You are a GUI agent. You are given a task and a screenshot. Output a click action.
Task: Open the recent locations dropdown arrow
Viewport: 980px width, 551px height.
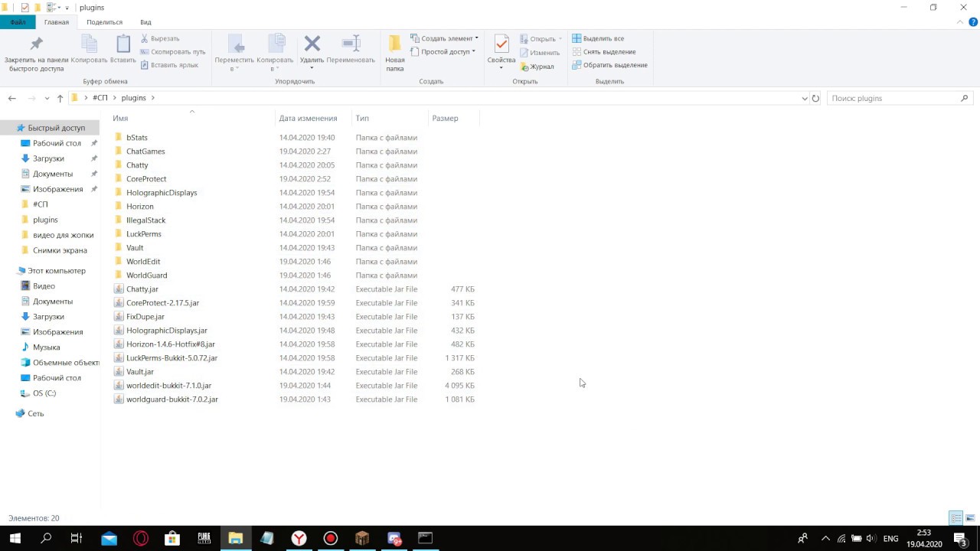point(47,98)
